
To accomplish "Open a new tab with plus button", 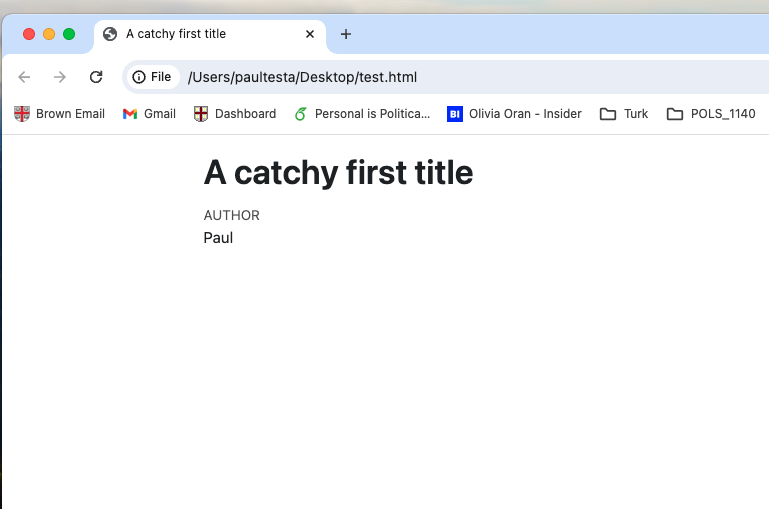I will (346, 34).
